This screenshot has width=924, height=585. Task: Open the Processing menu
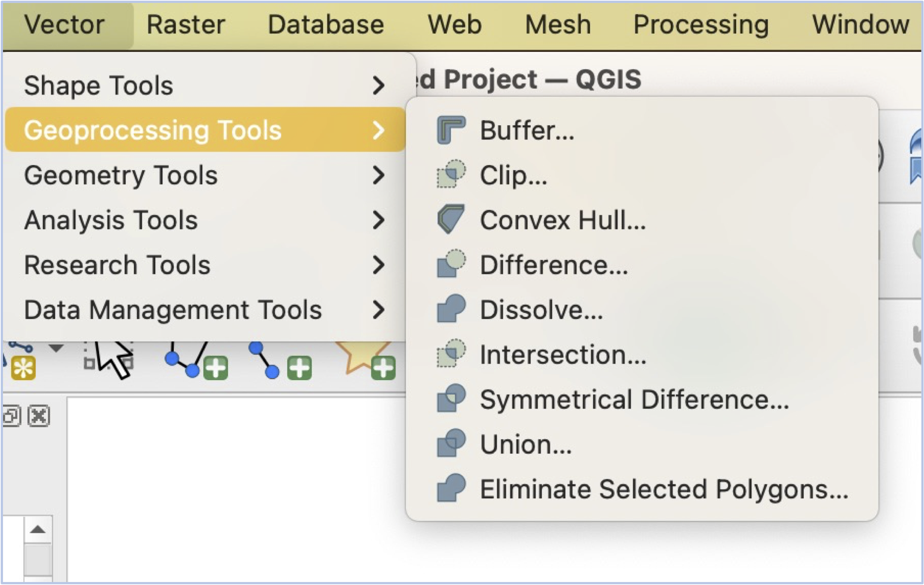click(x=701, y=24)
